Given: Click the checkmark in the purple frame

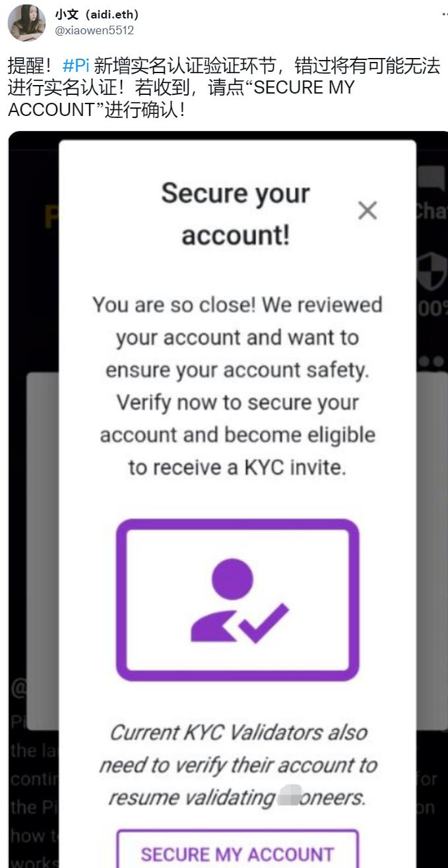Looking at the screenshot, I should pos(263,623).
